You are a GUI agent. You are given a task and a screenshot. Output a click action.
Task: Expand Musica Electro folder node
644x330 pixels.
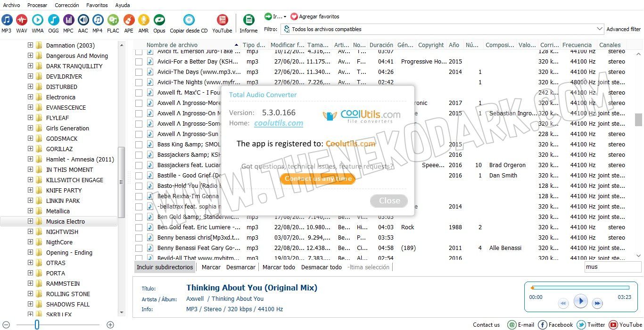(x=31, y=221)
